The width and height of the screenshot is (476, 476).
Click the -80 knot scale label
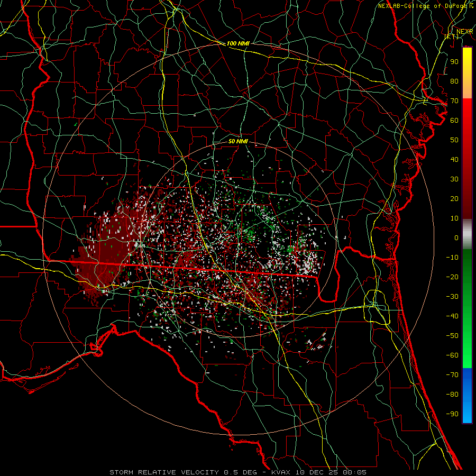pos(452,395)
